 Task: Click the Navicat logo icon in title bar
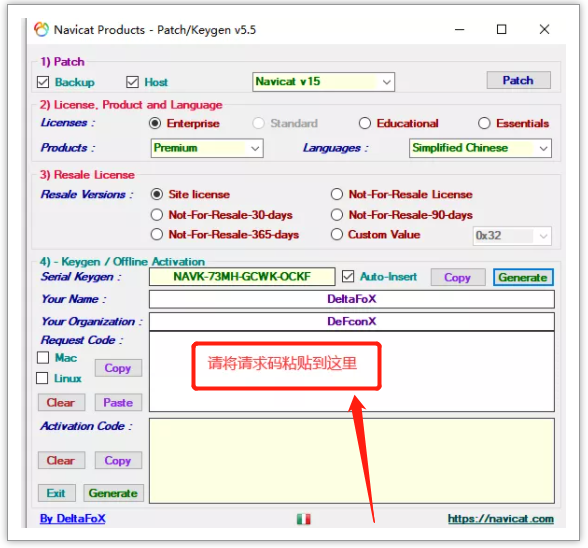click(x=41, y=29)
